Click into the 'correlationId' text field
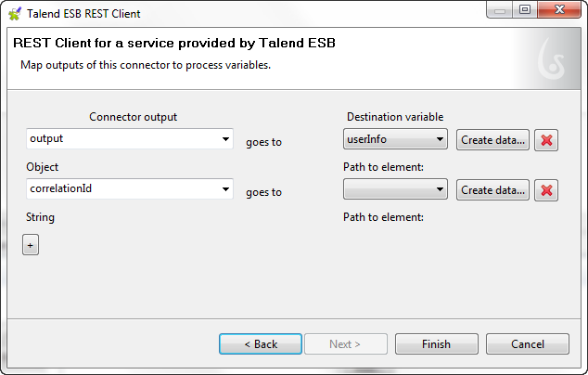Screen dimensions: 588x375 tap(121, 189)
